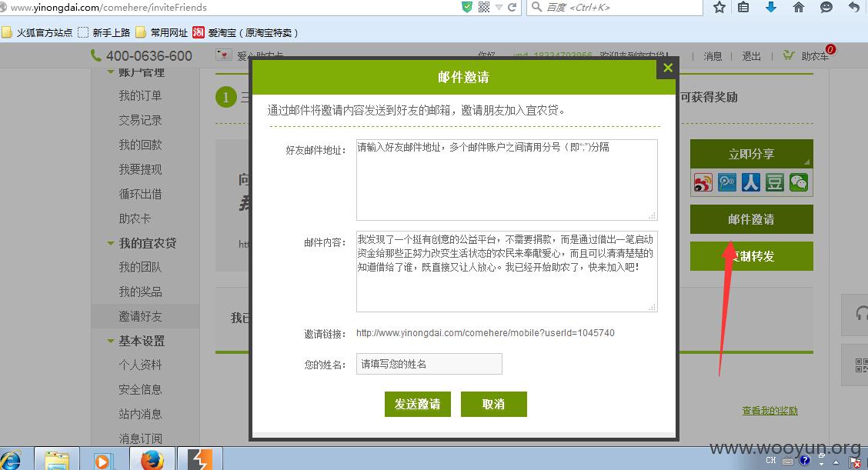The height and width of the screenshot is (470, 868).
Task: Go to the browser home icon
Action: (798, 7)
